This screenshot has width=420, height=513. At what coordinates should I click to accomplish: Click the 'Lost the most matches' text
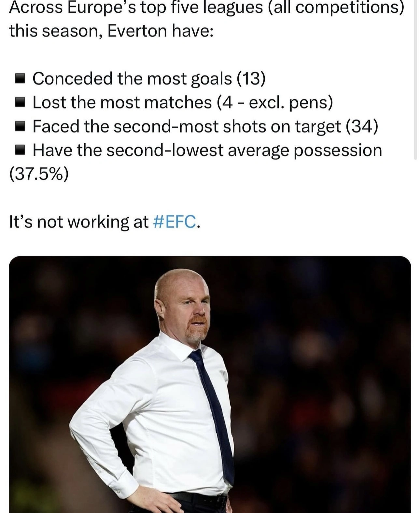[122, 103]
